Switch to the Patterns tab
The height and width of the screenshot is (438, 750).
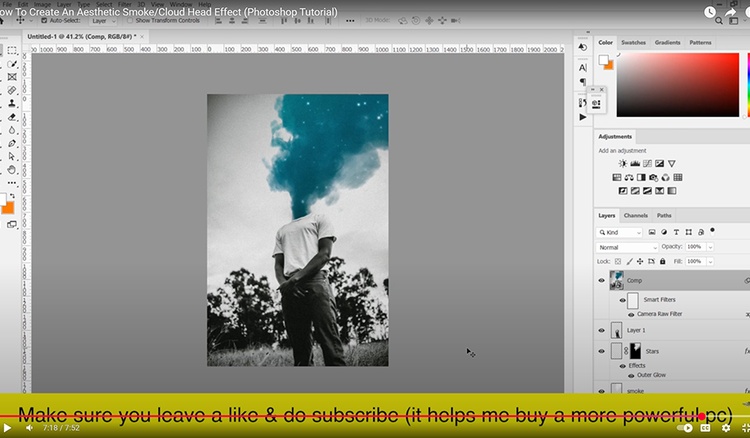(x=700, y=43)
